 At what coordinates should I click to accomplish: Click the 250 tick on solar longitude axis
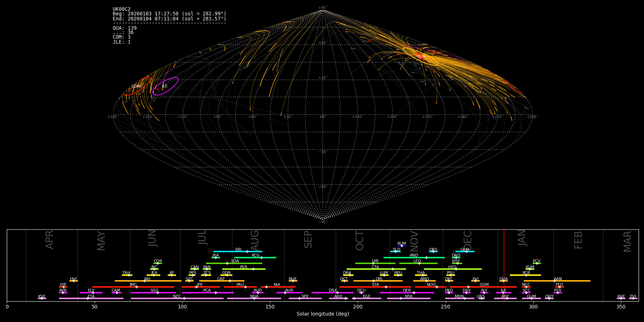(x=445, y=307)
